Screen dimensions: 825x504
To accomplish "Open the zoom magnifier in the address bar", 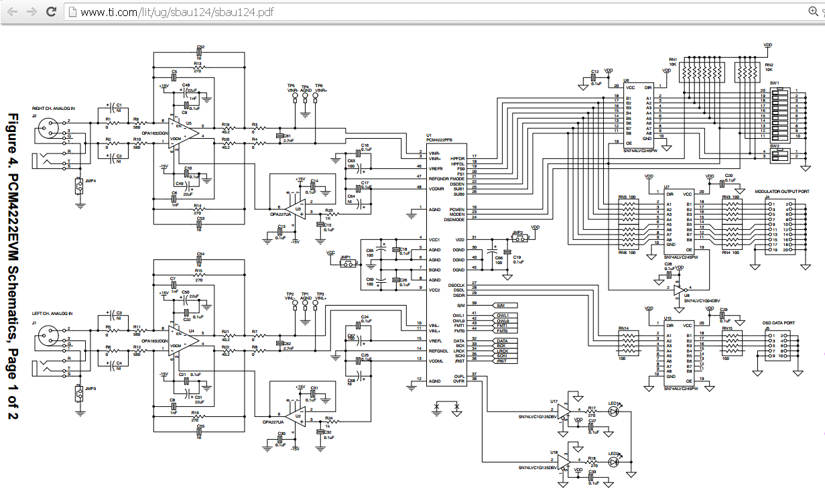I will (x=815, y=11).
